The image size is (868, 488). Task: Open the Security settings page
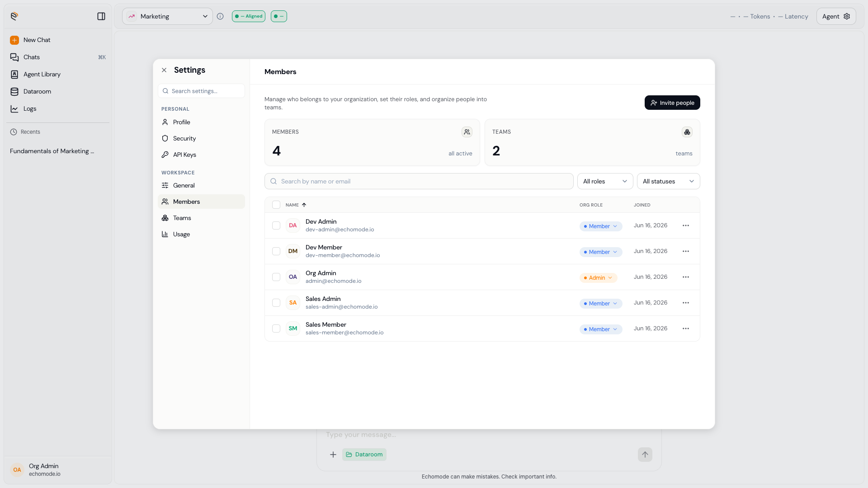click(201, 139)
